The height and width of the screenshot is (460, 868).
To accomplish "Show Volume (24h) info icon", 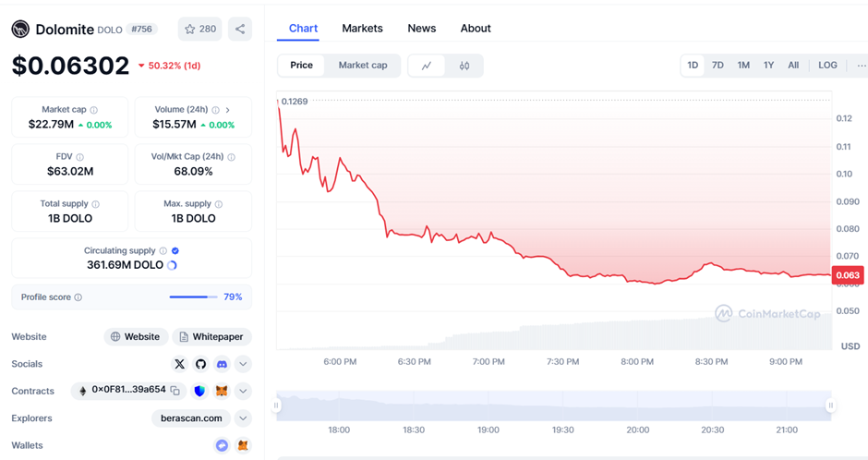I will [215, 110].
